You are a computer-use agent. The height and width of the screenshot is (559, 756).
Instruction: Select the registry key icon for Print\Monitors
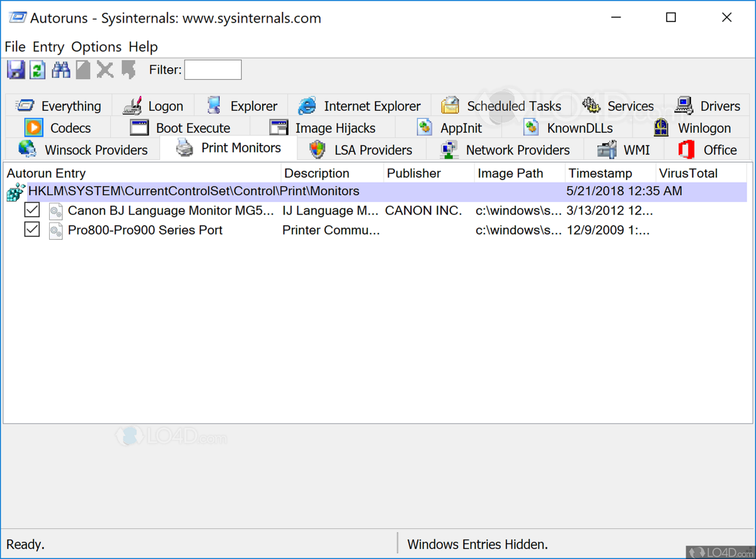pyautogui.click(x=15, y=192)
